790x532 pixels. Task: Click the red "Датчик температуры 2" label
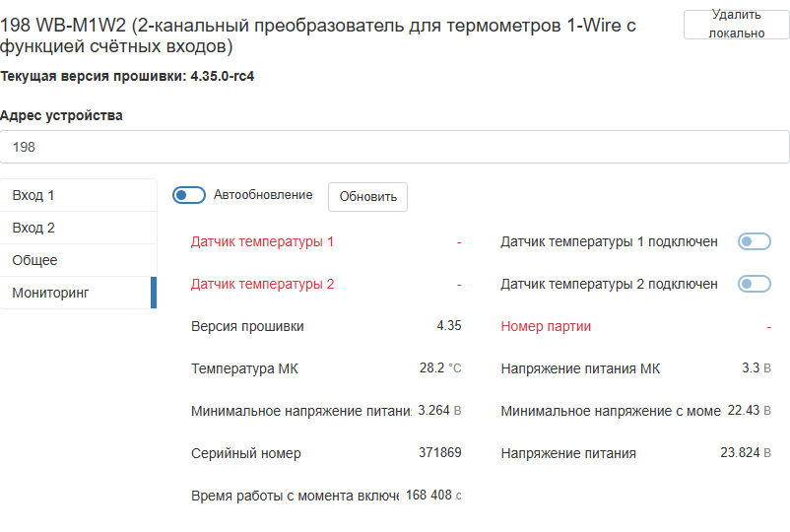(x=262, y=284)
